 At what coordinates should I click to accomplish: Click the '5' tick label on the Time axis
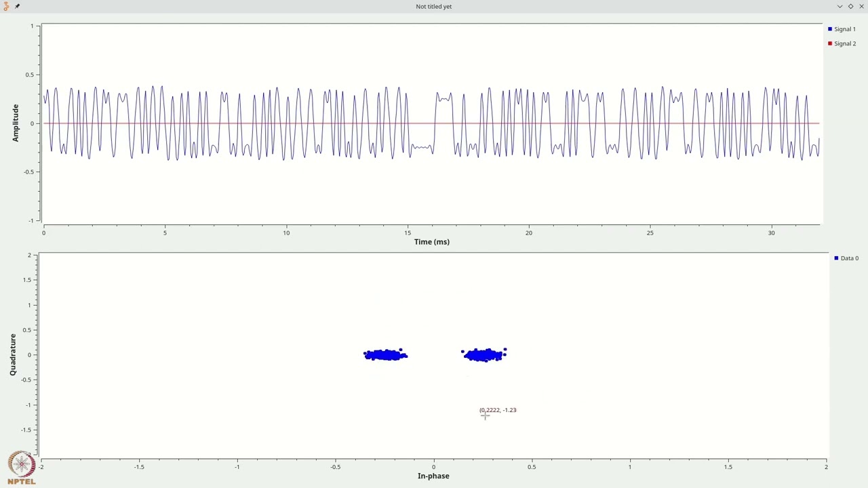tap(165, 232)
